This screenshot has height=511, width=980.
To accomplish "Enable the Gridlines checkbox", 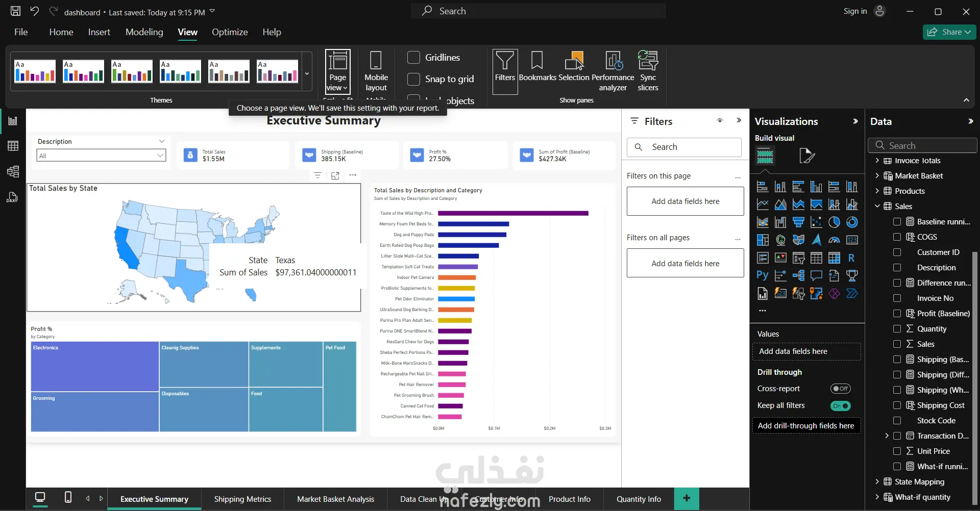I will (x=413, y=58).
